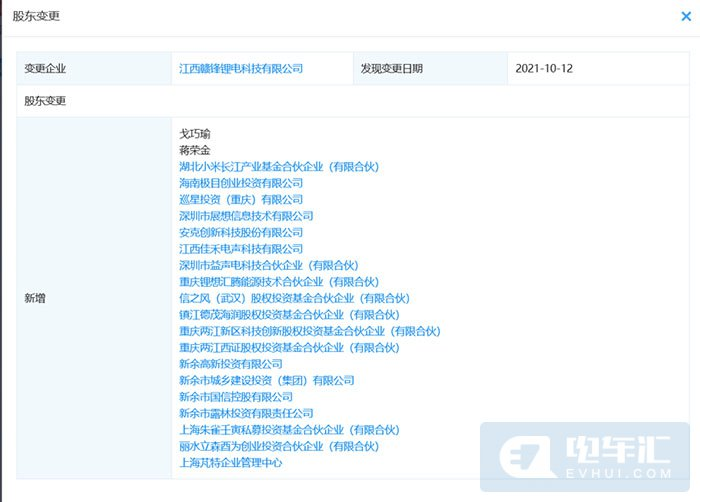The width and height of the screenshot is (705, 503).
Task: Click the 发现变更日期 label cell
Action: pos(431,69)
